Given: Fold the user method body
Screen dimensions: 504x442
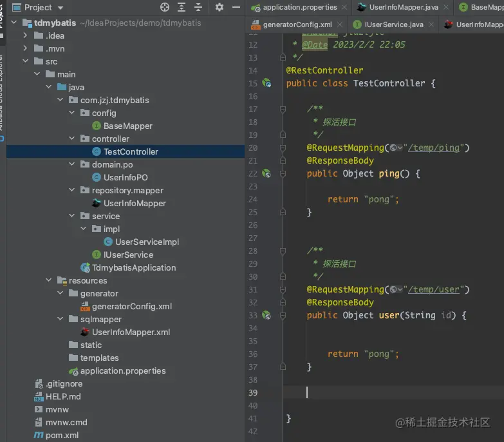Looking at the screenshot, I should [283, 315].
